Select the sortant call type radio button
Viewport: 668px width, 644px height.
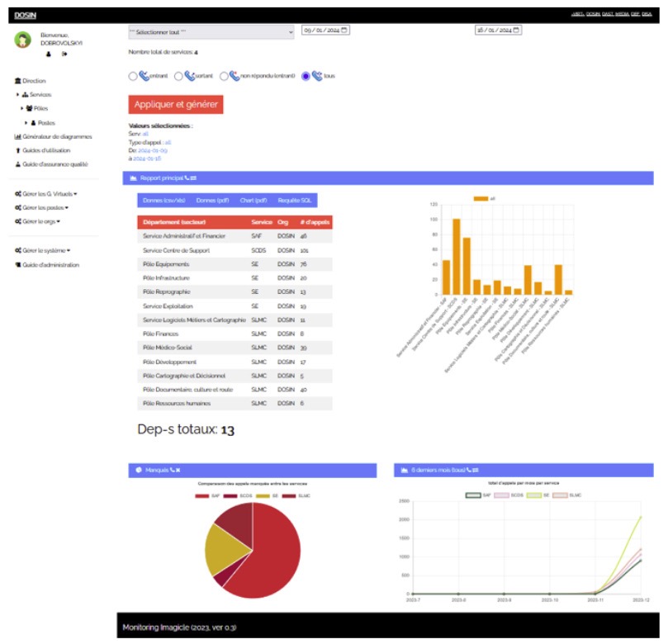[x=178, y=76]
